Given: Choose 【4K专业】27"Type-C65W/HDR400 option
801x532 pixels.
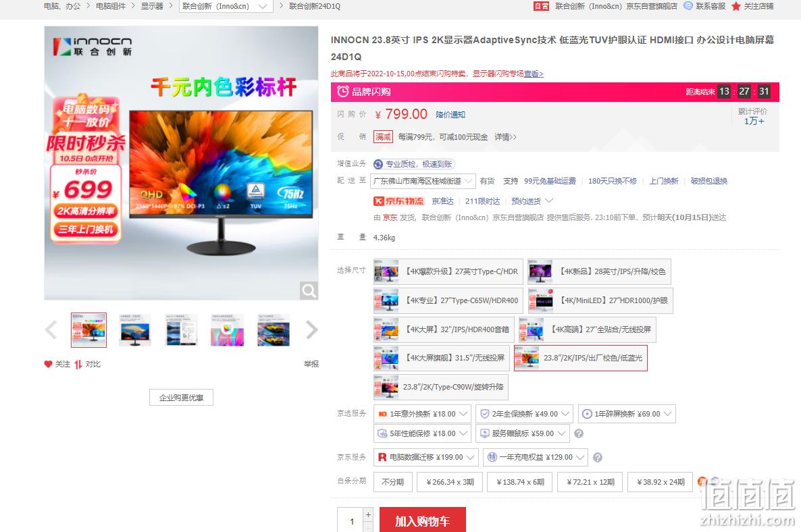Looking at the screenshot, I should [x=448, y=300].
